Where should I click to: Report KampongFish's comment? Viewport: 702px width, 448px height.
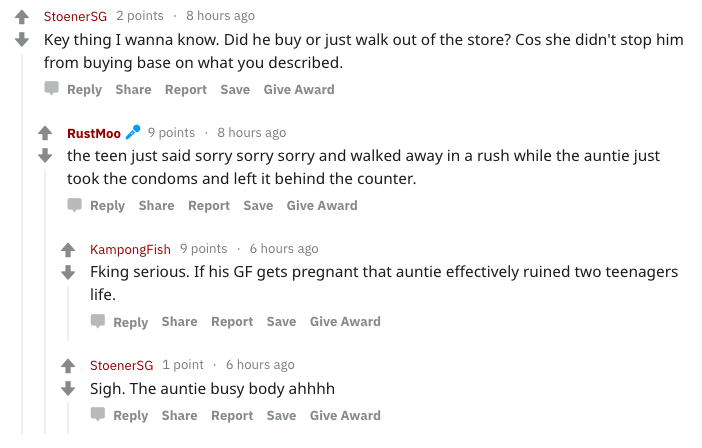pyautogui.click(x=232, y=321)
